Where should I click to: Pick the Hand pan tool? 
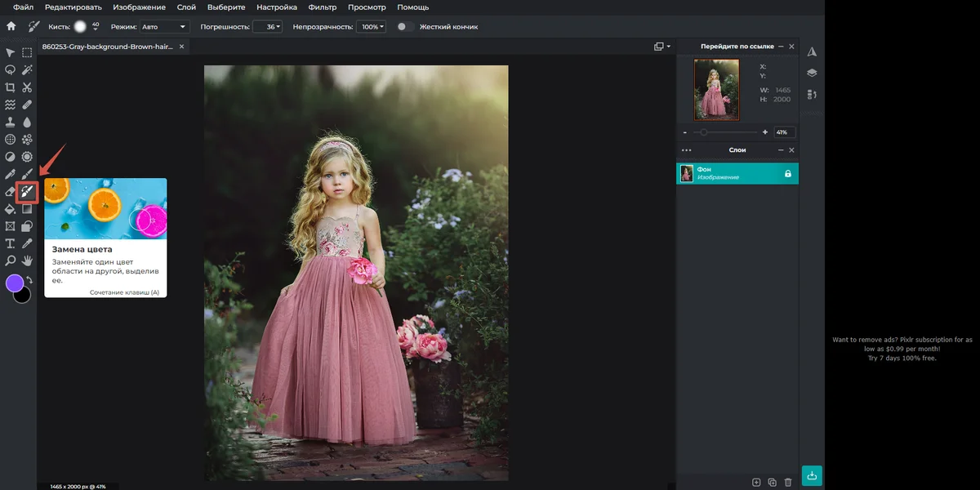coord(27,261)
